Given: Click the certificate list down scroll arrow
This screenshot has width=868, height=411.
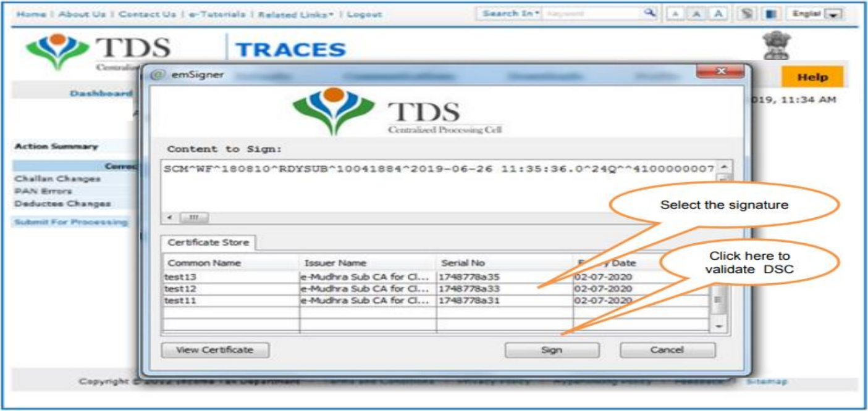Looking at the screenshot, I should pyautogui.click(x=718, y=325).
